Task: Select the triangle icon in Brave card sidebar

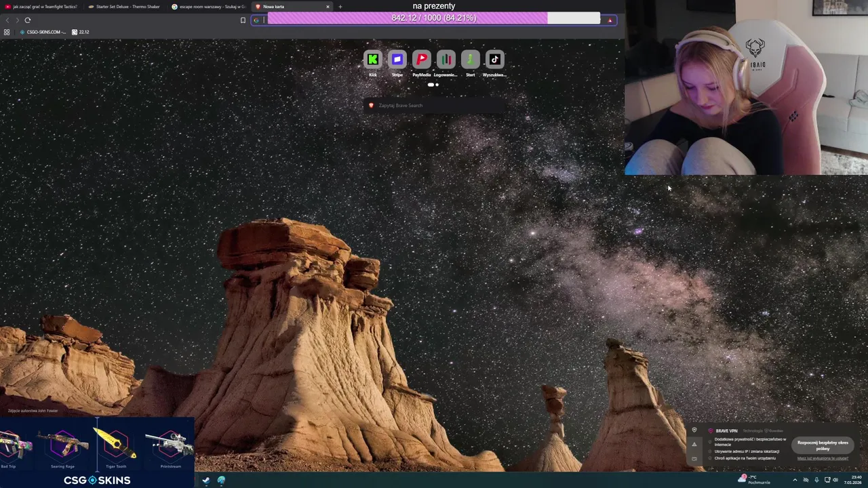Action: pyautogui.click(x=694, y=444)
